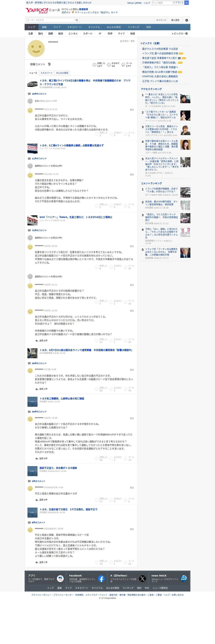
Task: Open the settings gear icon
Action: coord(187,20)
